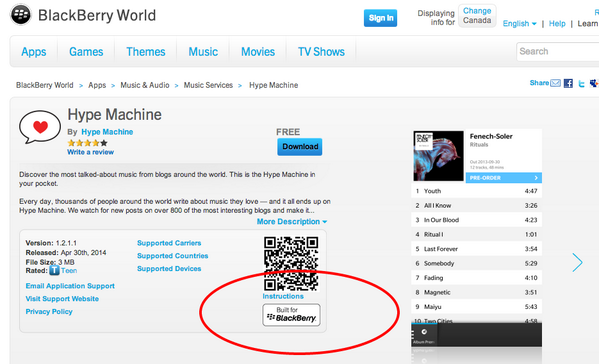
Task: Select track Youth
Action: click(x=476, y=191)
